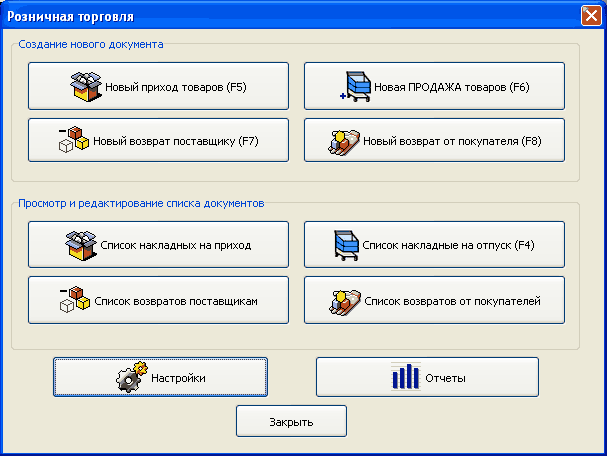Create Новый возврат от покупателя (F8)
The width and height of the screenshot is (607, 456).
point(434,140)
